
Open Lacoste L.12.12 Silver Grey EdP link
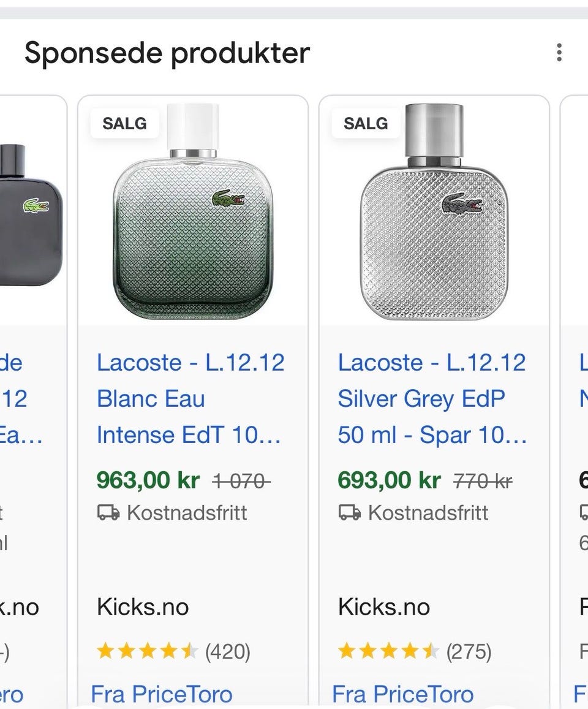click(432, 399)
